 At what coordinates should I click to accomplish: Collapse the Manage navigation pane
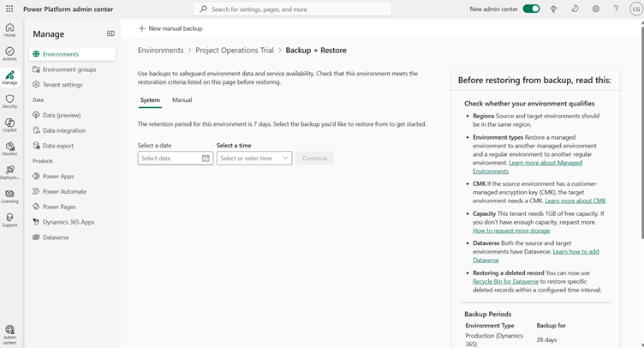pos(110,33)
